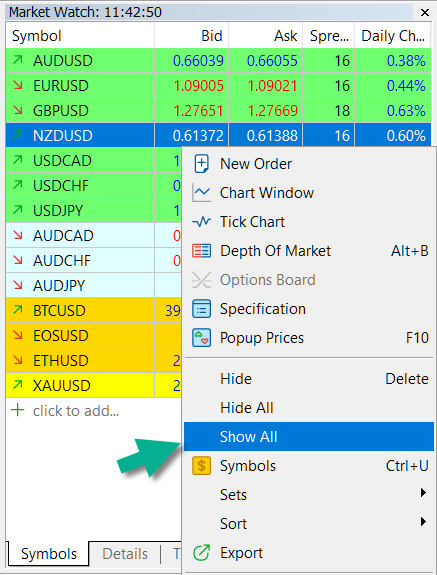Click the Popup Prices icon

(201, 338)
